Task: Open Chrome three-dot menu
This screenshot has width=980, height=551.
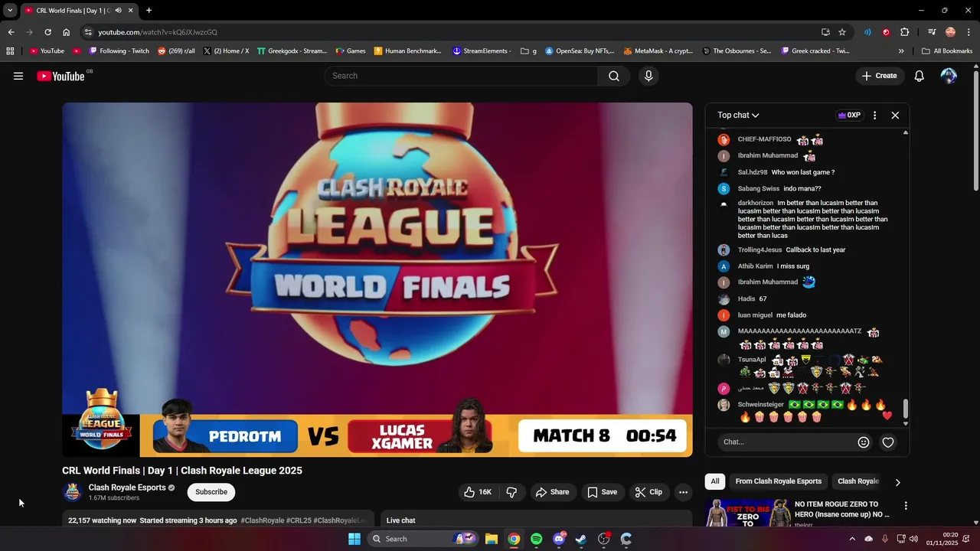Action: click(x=969, y=32)
